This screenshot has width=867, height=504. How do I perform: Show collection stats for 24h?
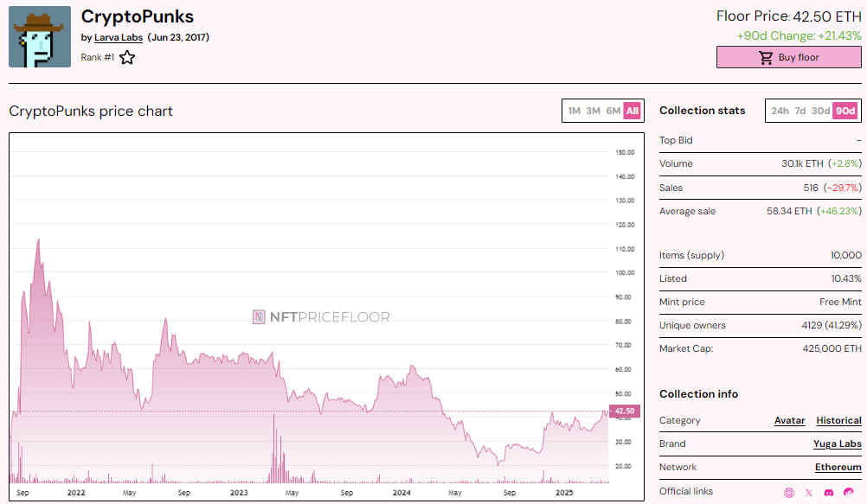(x=780, y=111)
